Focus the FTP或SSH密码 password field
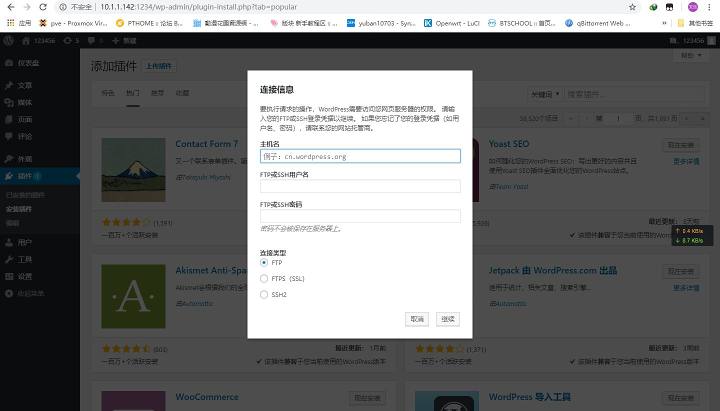Screen dimensions: 720x411 click(360, 216)
